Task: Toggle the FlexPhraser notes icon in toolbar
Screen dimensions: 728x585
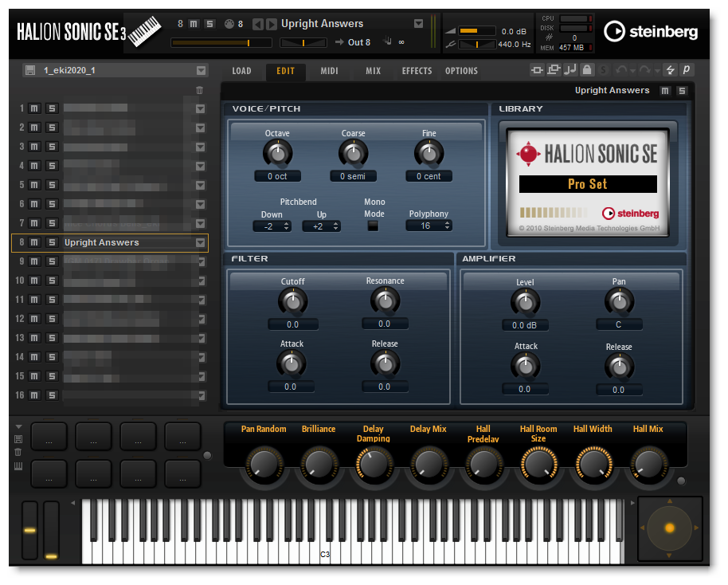Action: [x=569, y=70]
